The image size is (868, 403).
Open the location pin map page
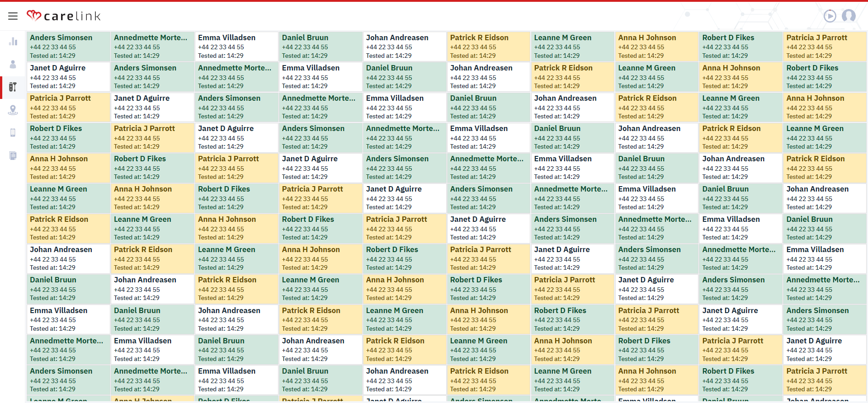coord(13,110)
